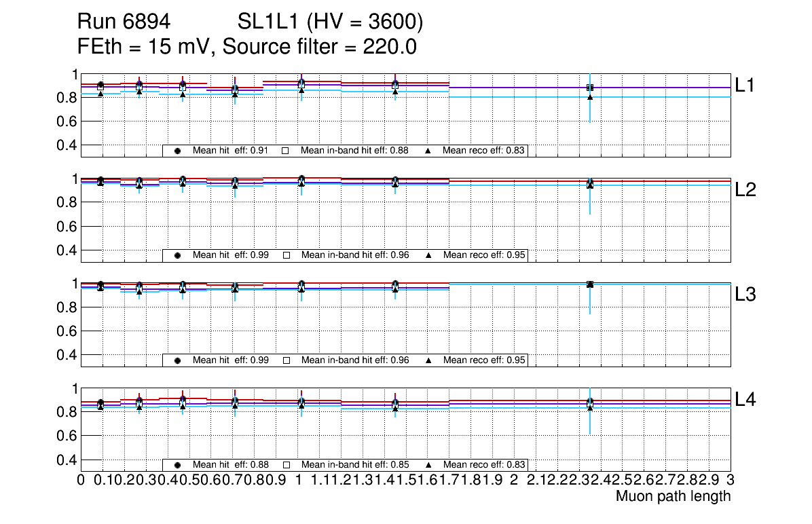
Task: Click the filled circle marker in L1 legend
Action: (x=177, y=151)
